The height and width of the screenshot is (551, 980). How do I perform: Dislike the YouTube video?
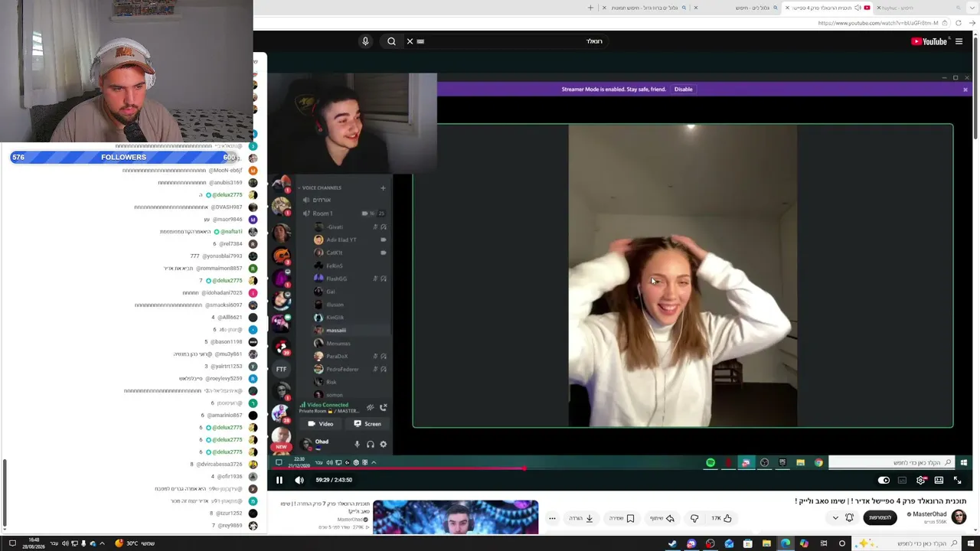pyautogui.click(x=694, y=518)
